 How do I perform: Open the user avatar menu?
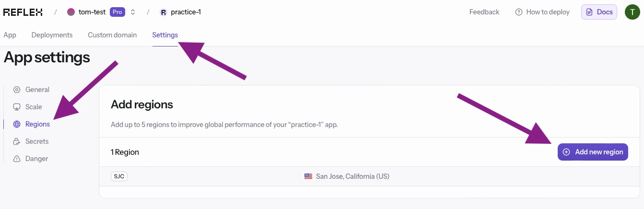click(632, 12)
